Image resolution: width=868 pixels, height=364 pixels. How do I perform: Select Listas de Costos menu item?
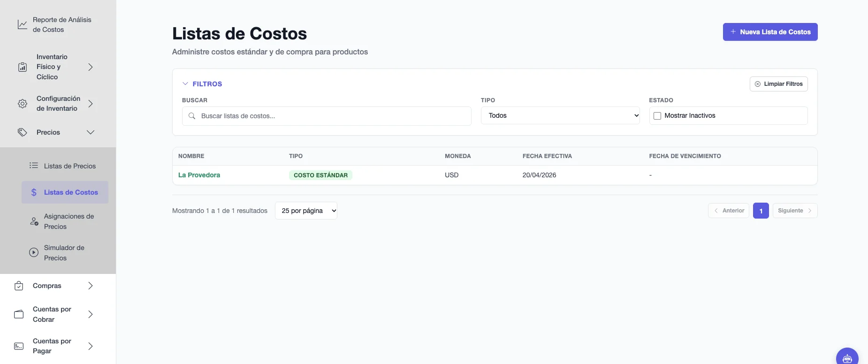tap(65, 192)
